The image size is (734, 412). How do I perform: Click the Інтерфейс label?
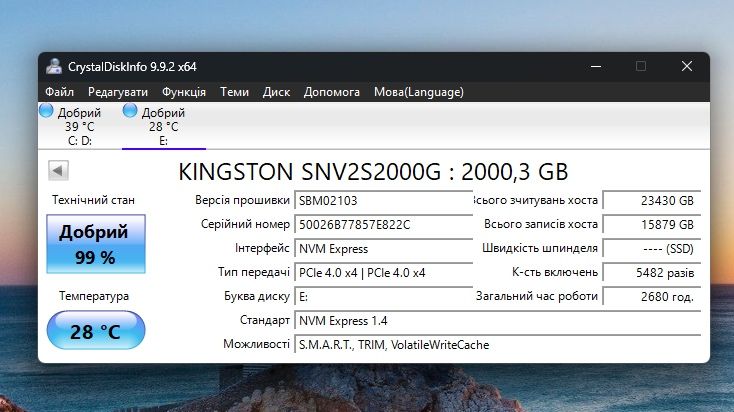[262, 248]
